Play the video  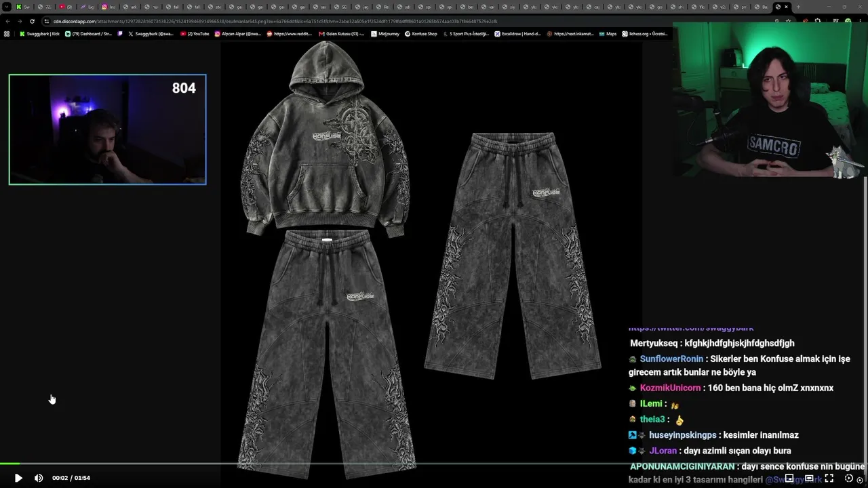[18, 478]
